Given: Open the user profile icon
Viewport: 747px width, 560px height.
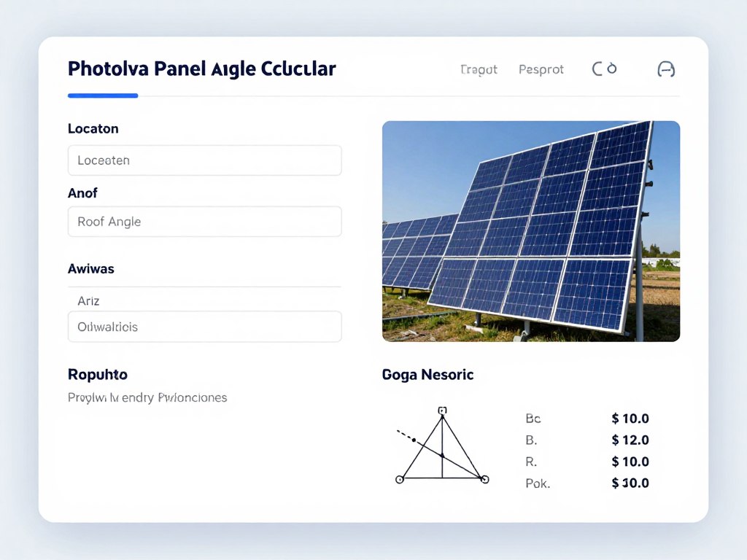Looking at the screenshot, I should tap(666, 69).
